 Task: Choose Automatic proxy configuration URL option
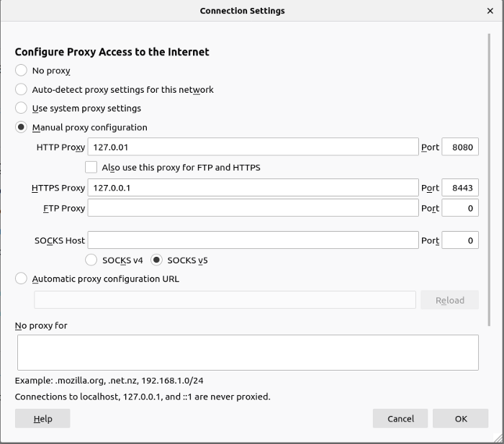click(x=21, y=278)
